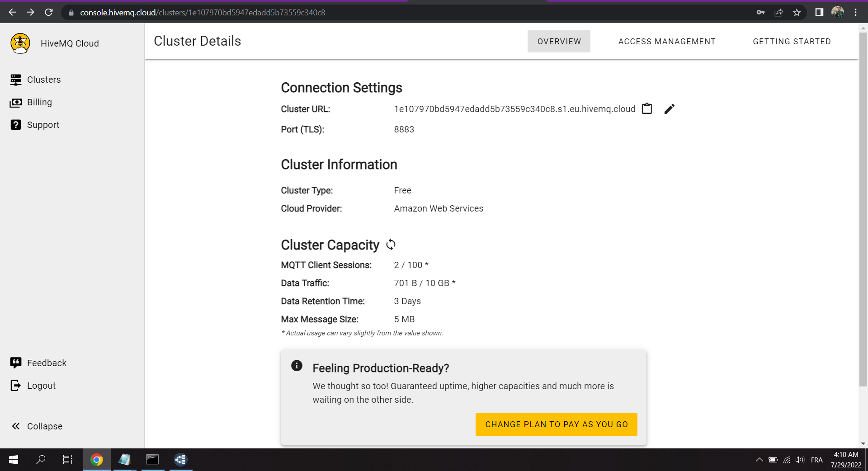Open the Feedback link

coord(47,363)
